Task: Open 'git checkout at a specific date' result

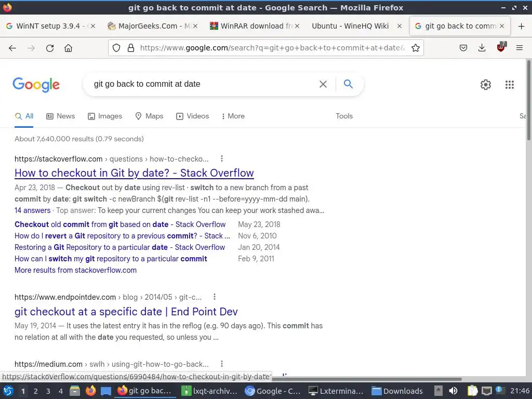Action: tap(126, 312)
